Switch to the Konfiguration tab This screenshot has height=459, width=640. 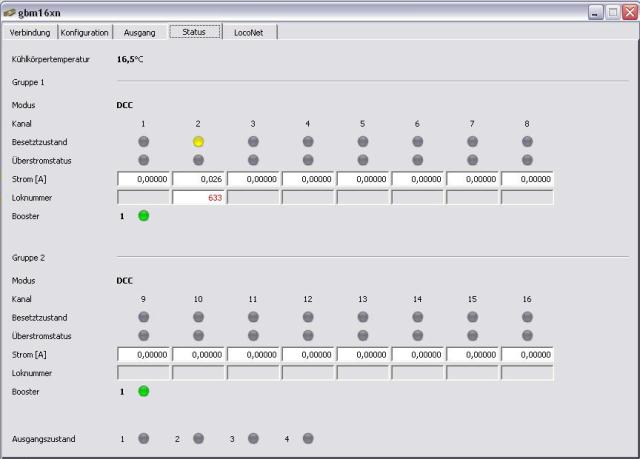[x=84, y=32]
